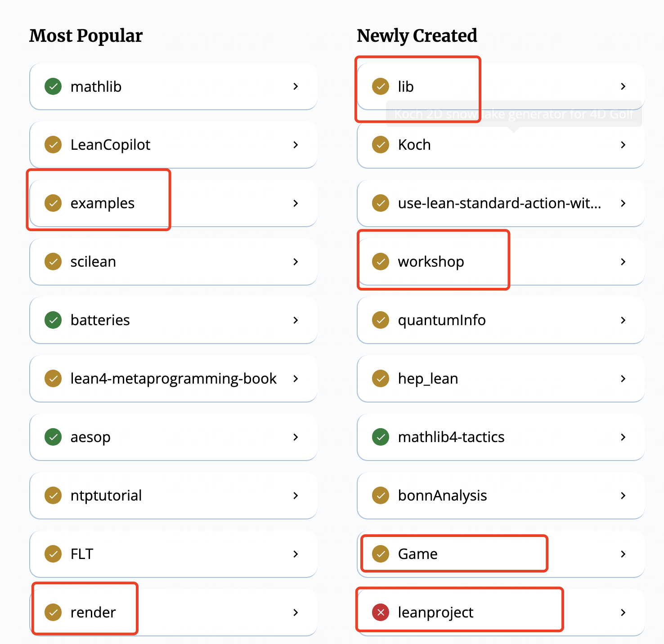Click the chevron arrow on the hep_lean row
664x644 pixels.
click(623, 379)
